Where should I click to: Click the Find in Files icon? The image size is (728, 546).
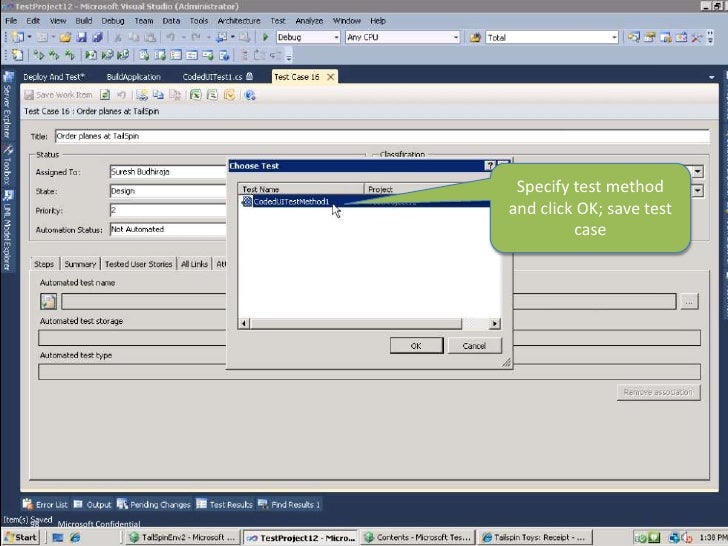474,38
